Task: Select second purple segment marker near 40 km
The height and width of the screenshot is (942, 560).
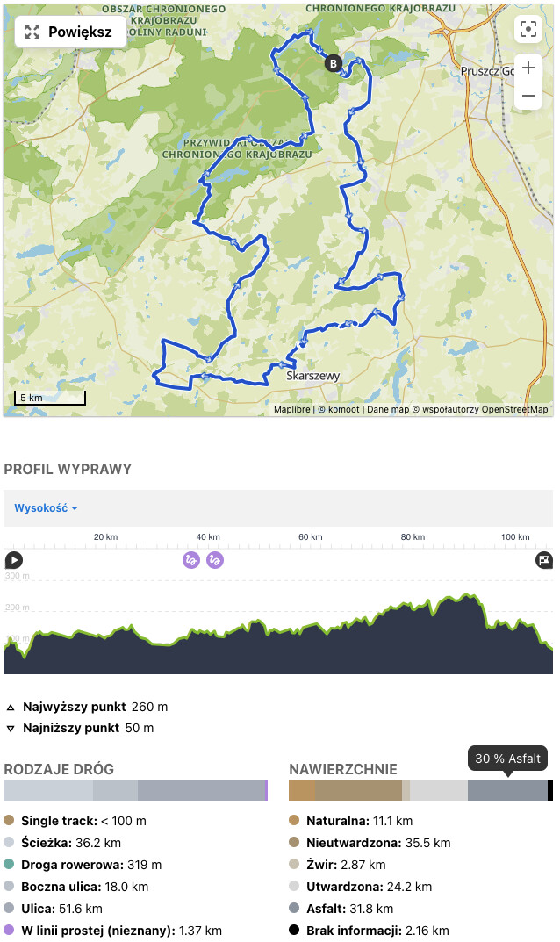Action: click(x=215, y=560)
